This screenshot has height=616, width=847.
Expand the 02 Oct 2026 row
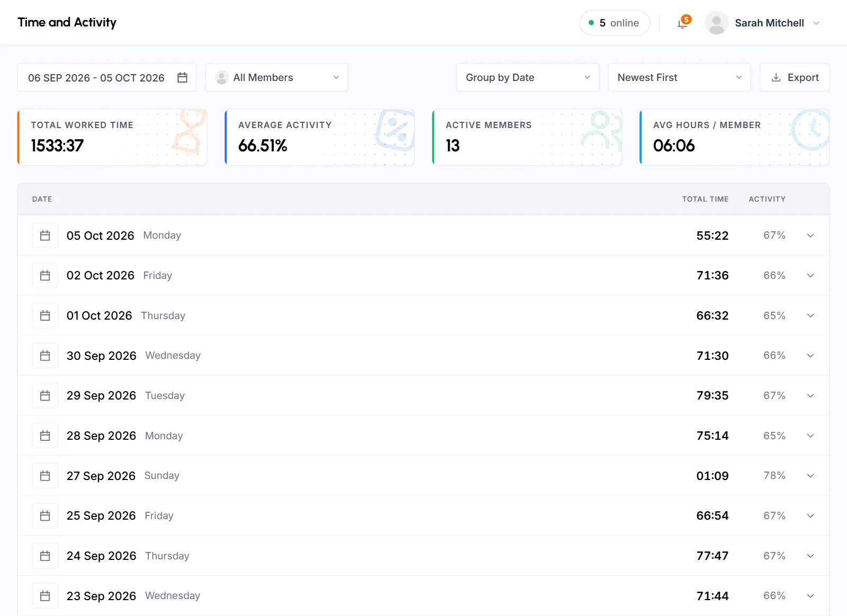coord(810,276)
